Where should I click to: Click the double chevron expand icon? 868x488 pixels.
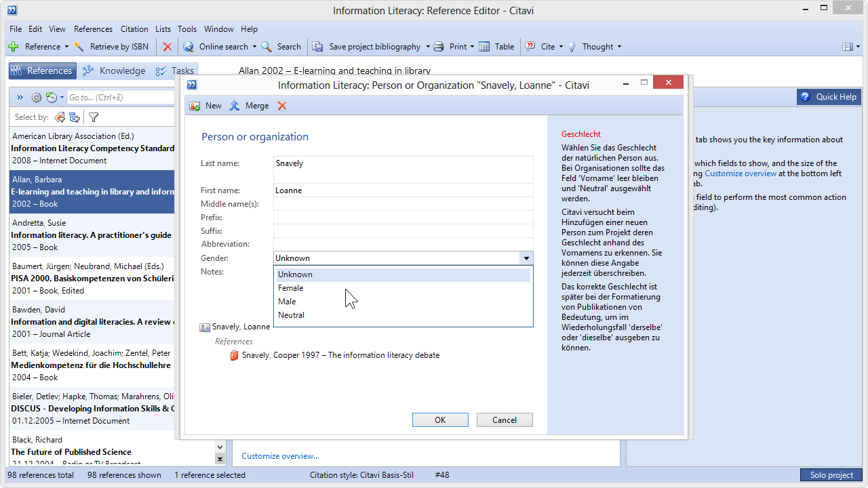pos(20,98)
